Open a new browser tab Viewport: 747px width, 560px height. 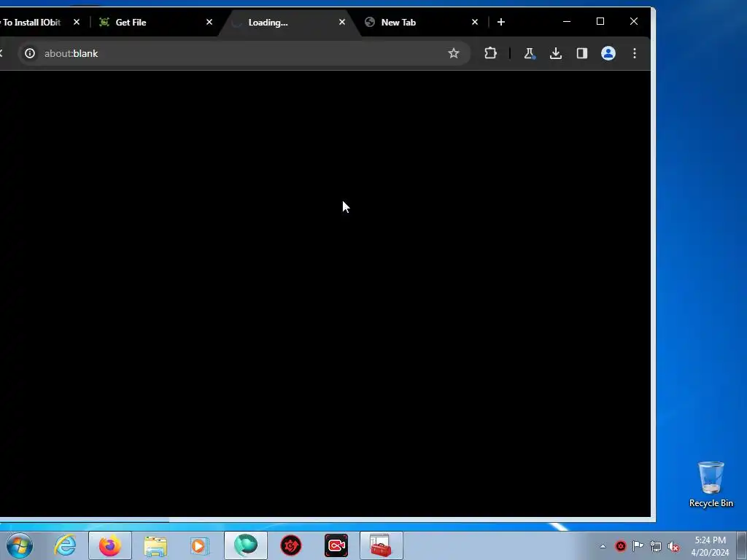pyautogui.click(x=500, y=23)
